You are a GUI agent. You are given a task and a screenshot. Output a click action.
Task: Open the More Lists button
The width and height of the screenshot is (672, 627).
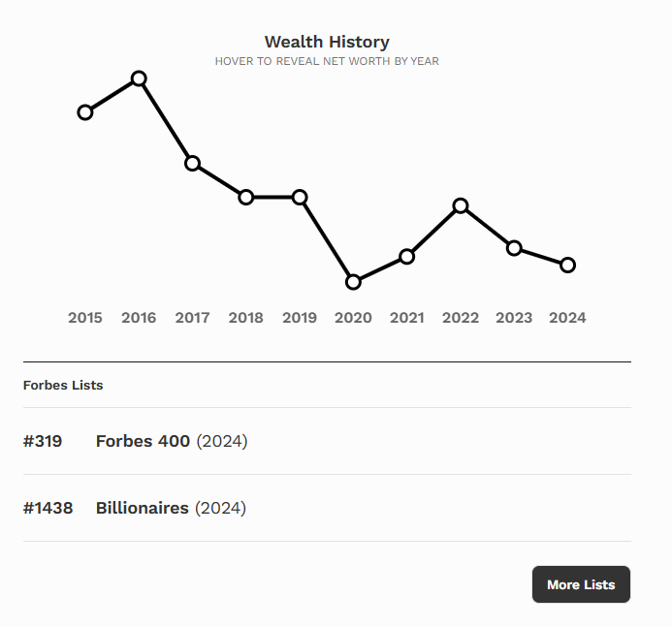581,584
